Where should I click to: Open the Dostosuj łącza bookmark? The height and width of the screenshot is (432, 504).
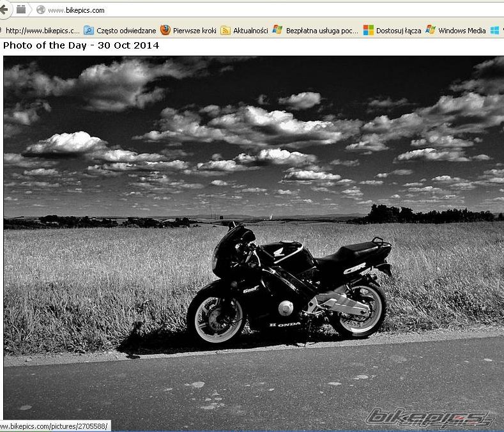398,30
